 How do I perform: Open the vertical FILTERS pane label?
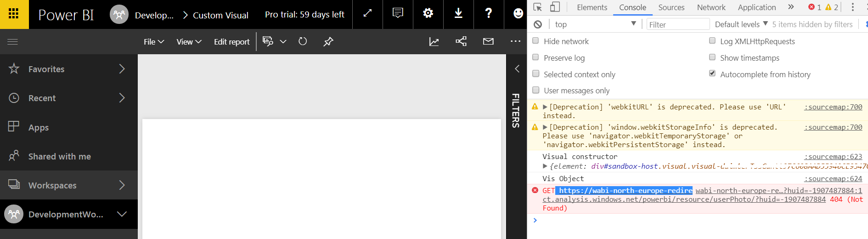tap(516, 110)
